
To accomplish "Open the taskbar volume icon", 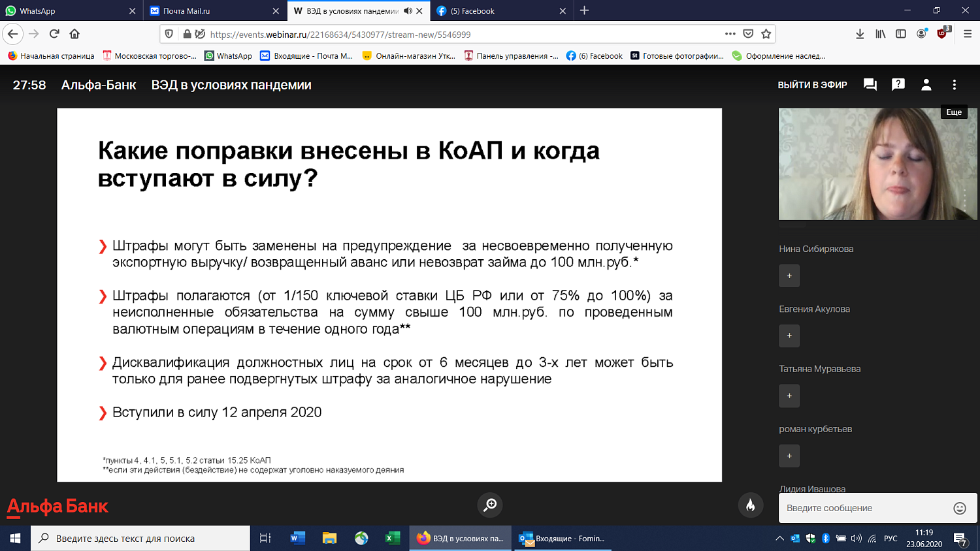I will 856,539.
